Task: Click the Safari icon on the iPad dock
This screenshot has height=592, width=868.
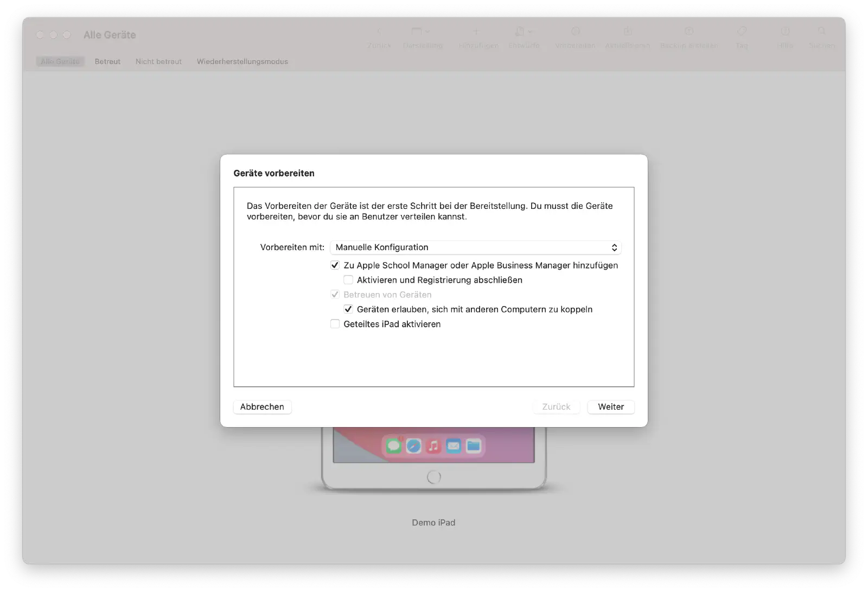Action: click(414, 446)
